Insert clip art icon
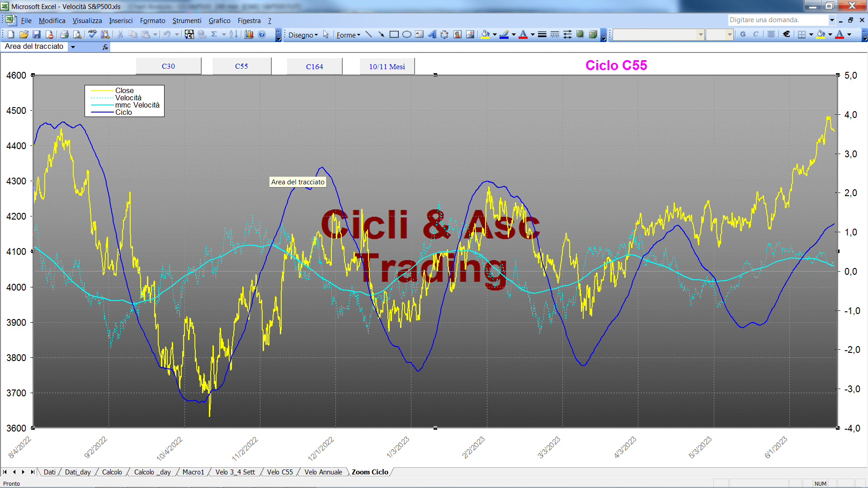Viewport: 868px width, 488px height. [457, 34]
